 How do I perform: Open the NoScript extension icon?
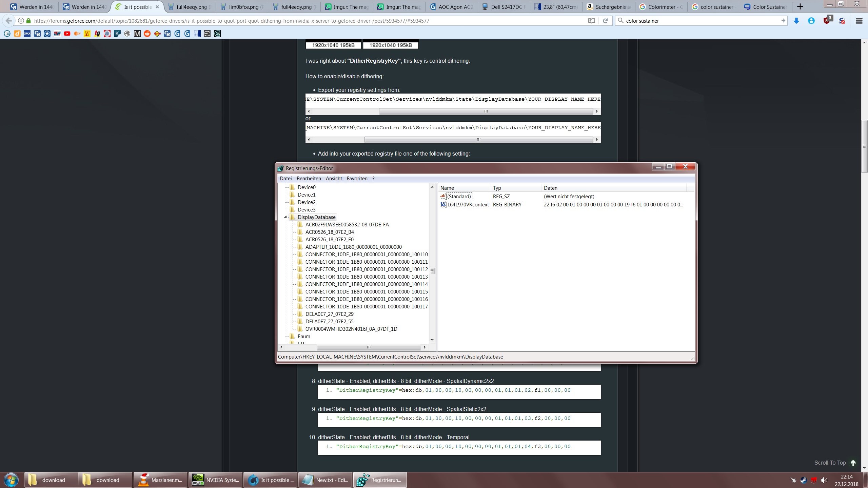842,21
